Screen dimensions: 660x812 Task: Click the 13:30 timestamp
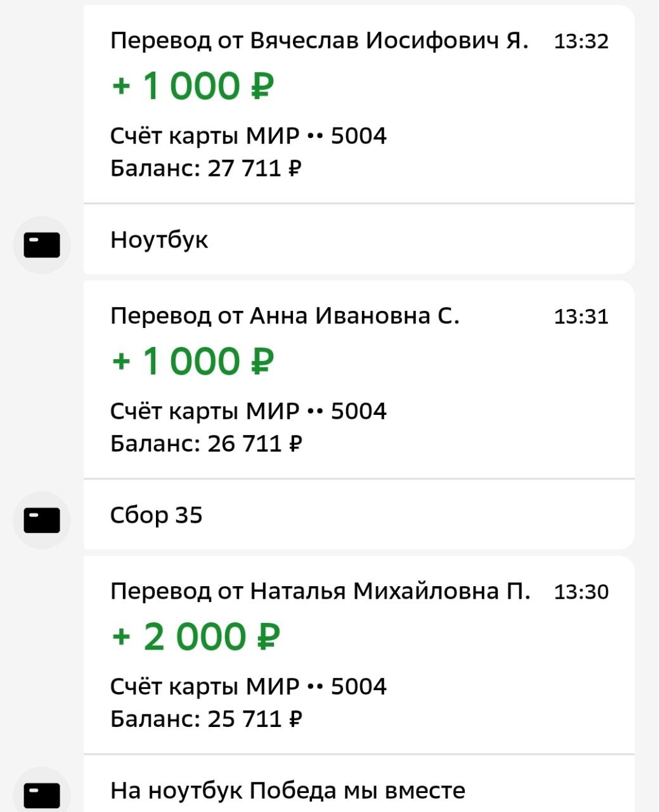click(x=581, y=592)
